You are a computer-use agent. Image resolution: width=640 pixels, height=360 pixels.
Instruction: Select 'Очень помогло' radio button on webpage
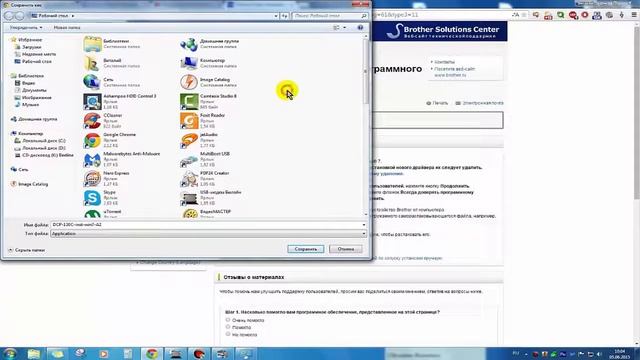click(228, 320)
